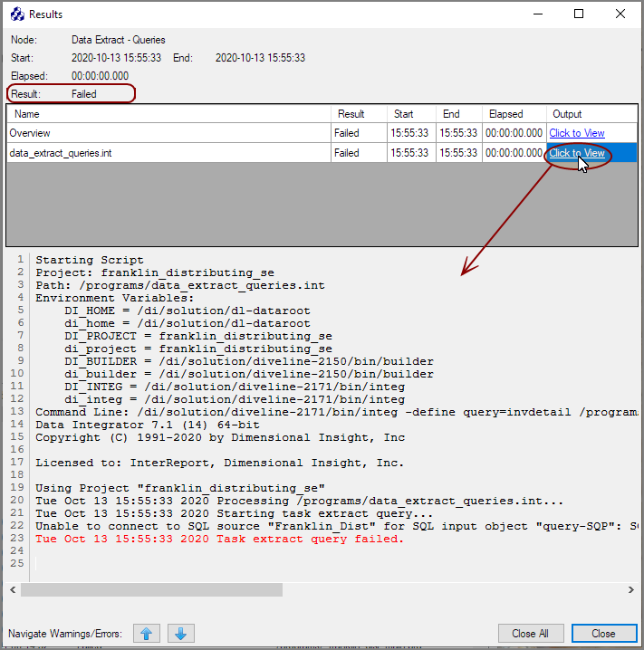The height and width of the screenshot is (650, 644).
Task: Click the Close button
Action: click(604, 634)
